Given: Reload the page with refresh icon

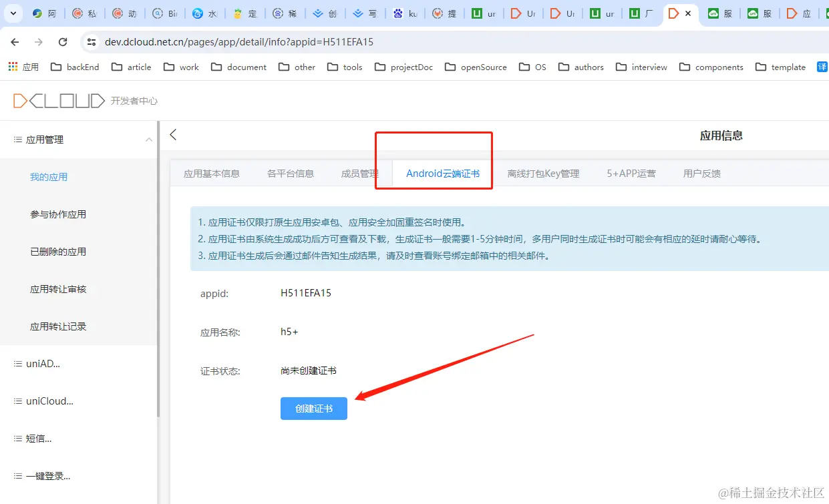Looking at the screenshot, I should (x=63, y=42).
